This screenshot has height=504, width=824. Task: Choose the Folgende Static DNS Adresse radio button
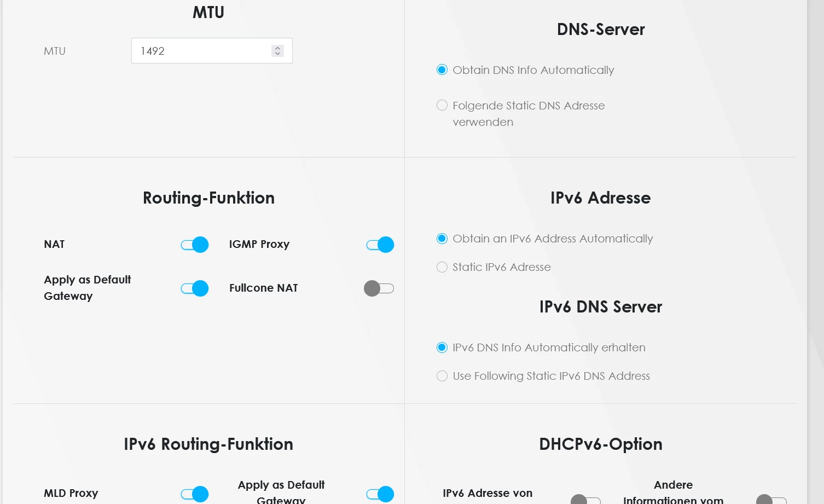[x=442, y=106]
